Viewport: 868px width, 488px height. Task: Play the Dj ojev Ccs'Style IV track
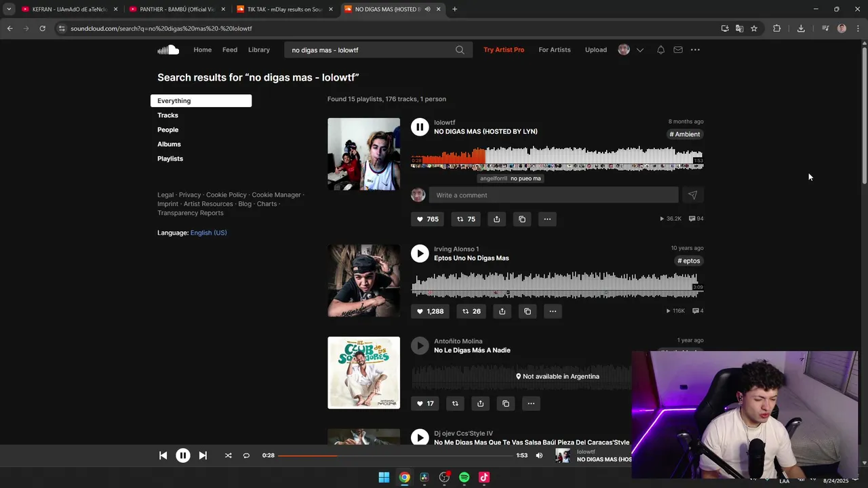tap(420, 438)
